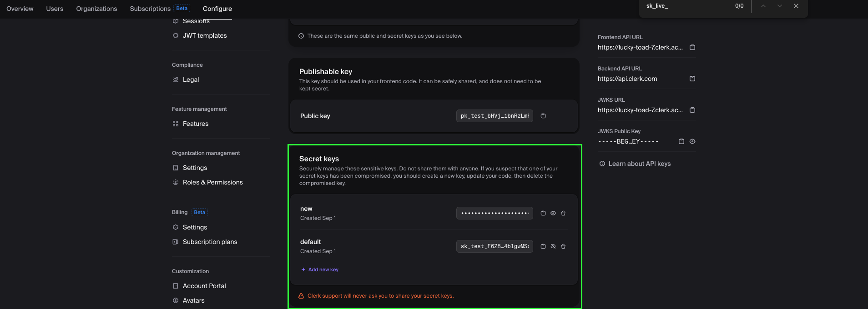Hide the default secret key value
The height and width of the screenshot is (309, 868).
553,246
